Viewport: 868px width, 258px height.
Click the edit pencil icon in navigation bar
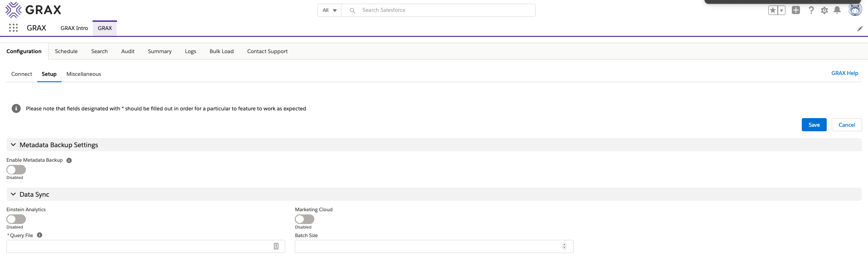[859, 29]
